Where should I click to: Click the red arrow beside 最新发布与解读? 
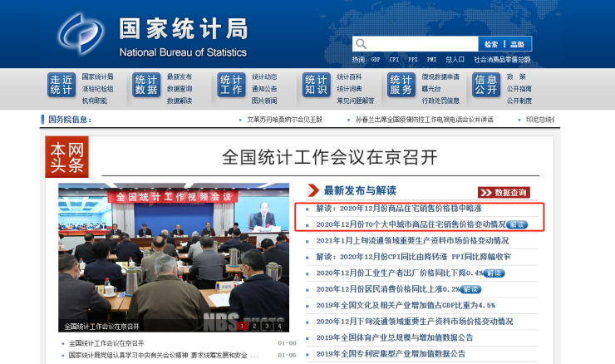point(313,190)
